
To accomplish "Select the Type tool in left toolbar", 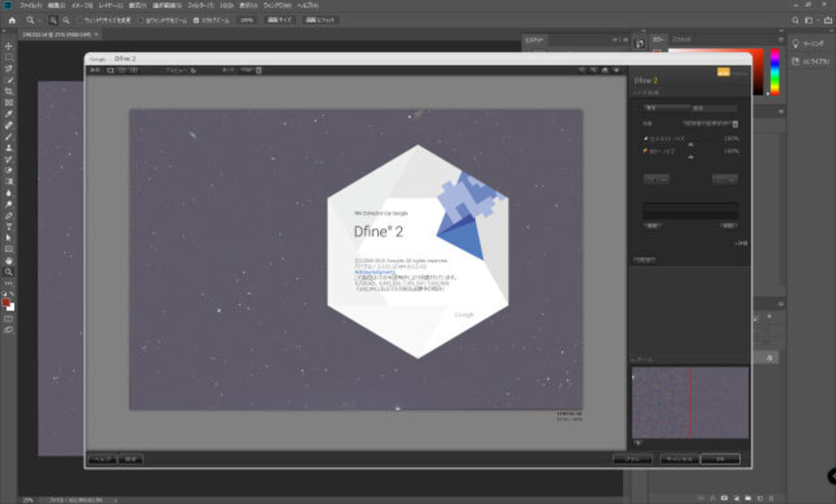I will (9, 226).
